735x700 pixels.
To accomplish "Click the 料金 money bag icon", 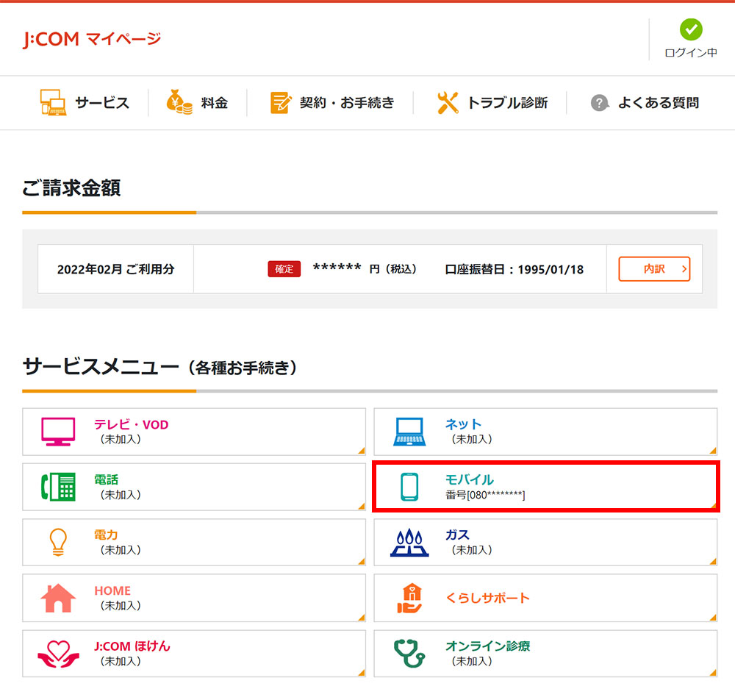I will pos(179,101).
